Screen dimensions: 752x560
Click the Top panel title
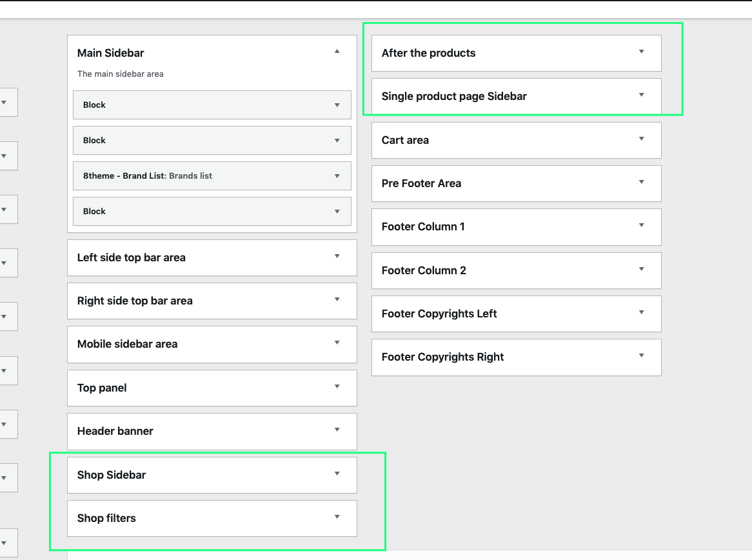[x=102, y=388]
